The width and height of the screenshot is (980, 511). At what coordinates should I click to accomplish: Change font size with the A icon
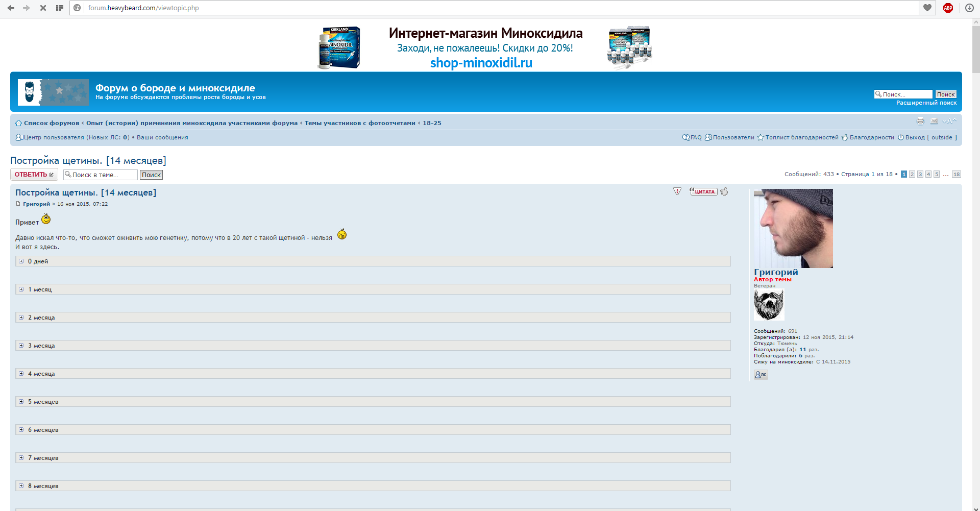pyautogui.click(x=949, y=121)
